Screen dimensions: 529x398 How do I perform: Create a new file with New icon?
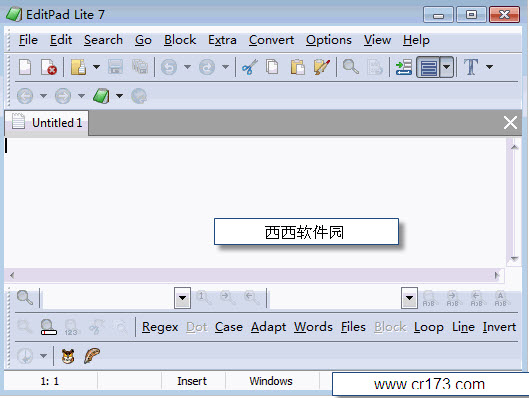tap(25, 67)
